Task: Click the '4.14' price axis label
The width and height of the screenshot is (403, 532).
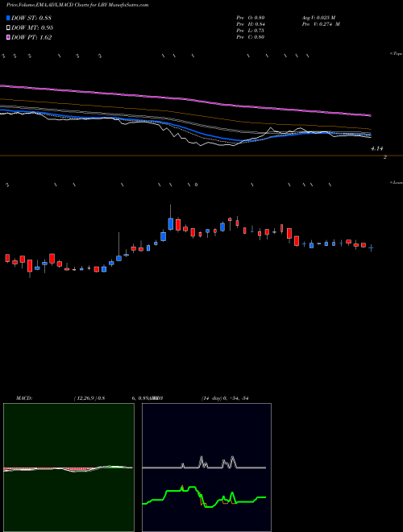Action: (377, 148)
